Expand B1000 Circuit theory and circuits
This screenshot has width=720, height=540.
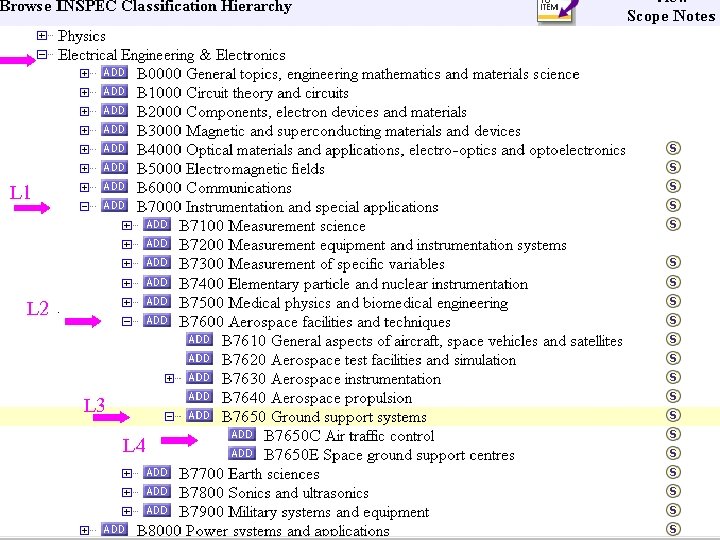84,92
